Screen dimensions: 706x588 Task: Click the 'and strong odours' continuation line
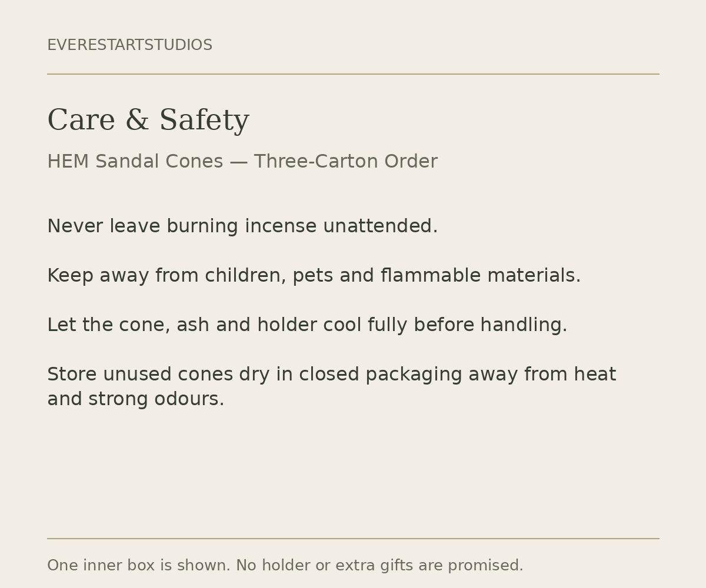136,399
